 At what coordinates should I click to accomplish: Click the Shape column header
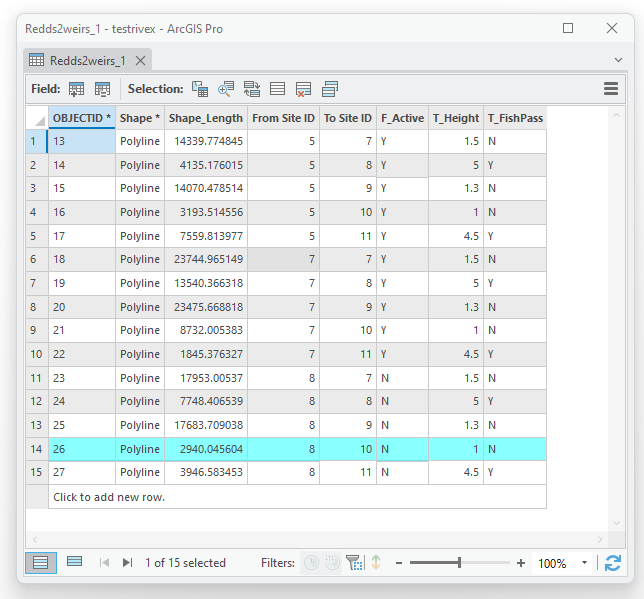(140, 118)
